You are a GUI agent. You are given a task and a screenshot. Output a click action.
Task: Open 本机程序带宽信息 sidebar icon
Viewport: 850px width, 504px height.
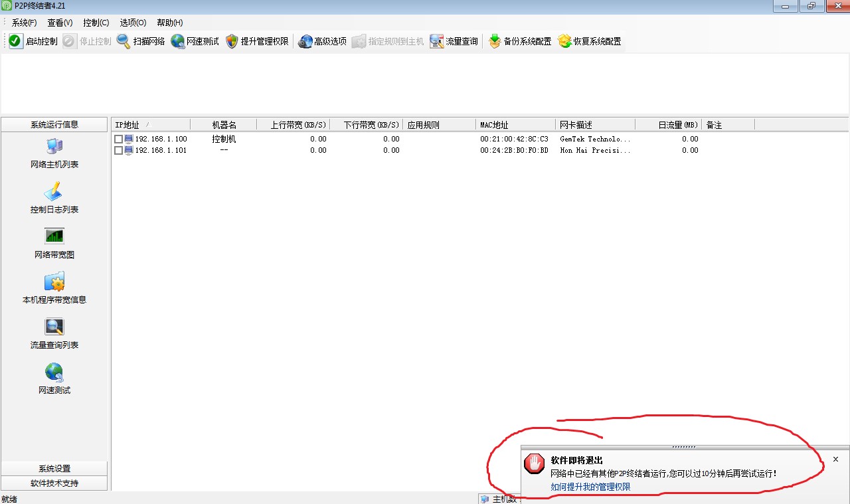coord(54,282)
